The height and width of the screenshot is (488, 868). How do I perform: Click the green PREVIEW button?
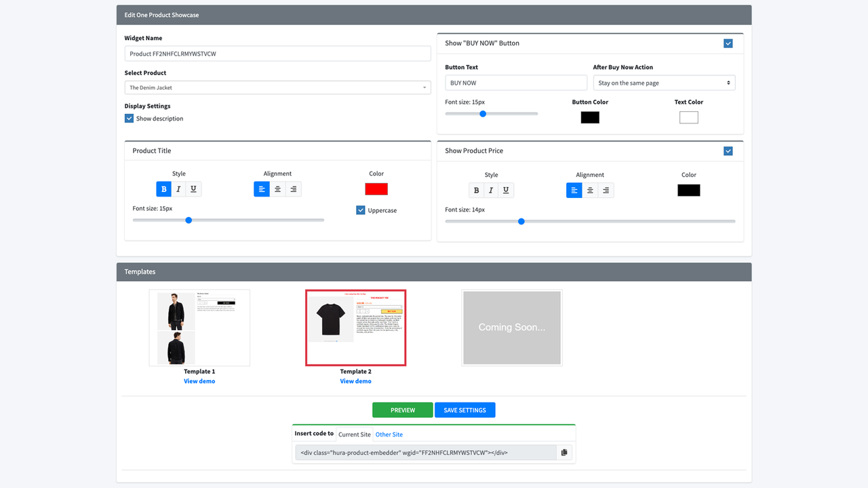click(402, 409)
